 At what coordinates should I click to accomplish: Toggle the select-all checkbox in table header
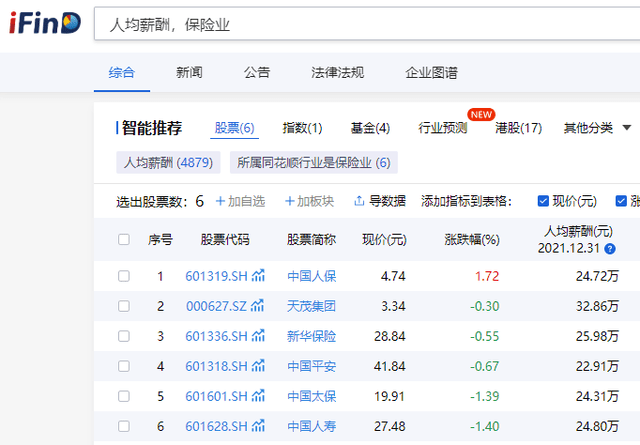click(124, 239)
